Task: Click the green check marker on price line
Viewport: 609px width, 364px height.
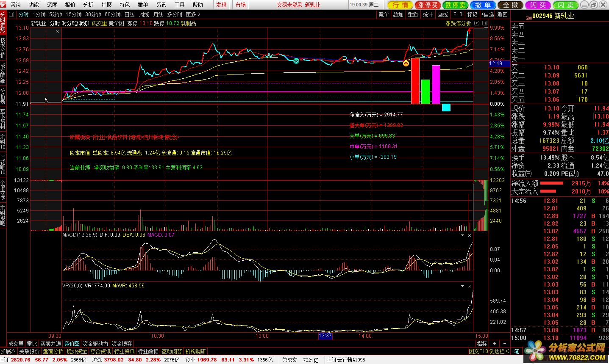Action: click(296, 61)
